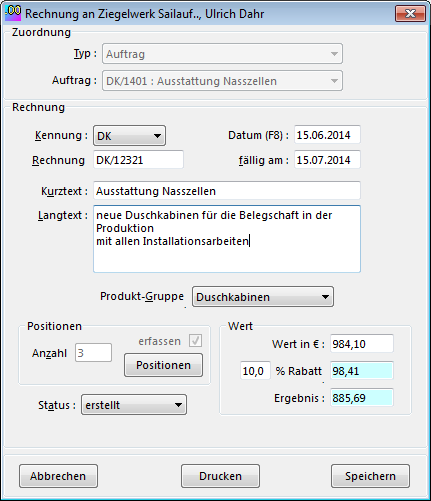Click the Rabatt percentage field 10,0
431x501 pixels.
tap(255, 370)
